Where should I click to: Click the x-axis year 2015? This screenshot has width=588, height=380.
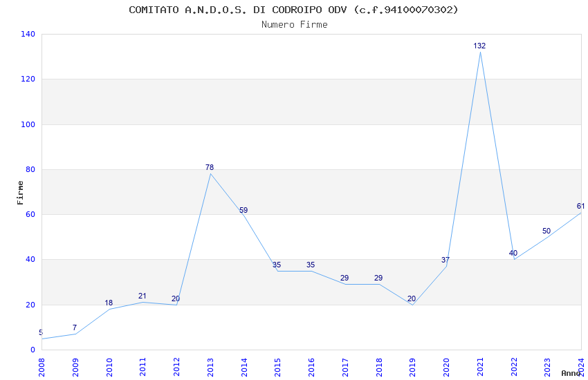click(277, 367)
